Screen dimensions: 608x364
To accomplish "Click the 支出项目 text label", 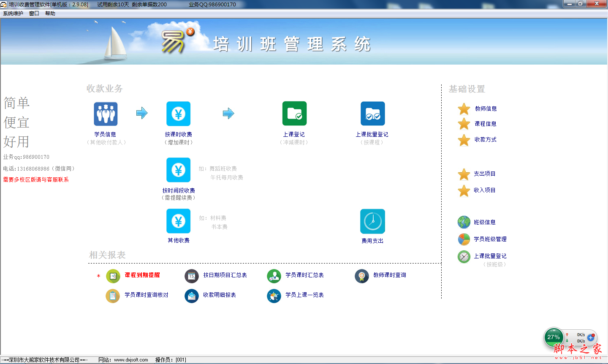I will click(485, 174).
